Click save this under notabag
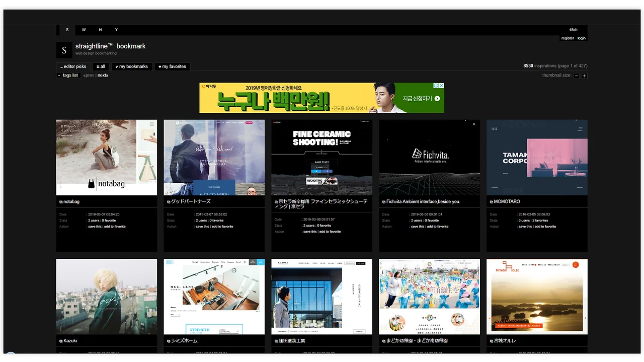644x362 pixels. [x=95, y=227]
